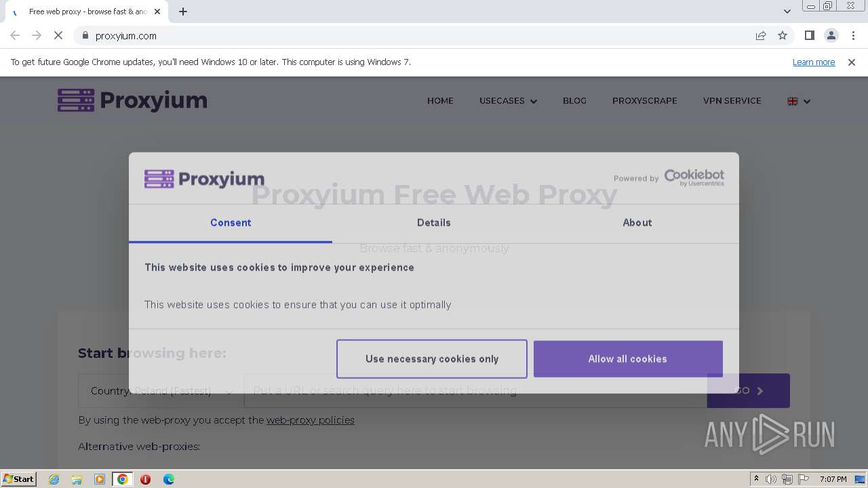
Task: Launch Microsoft Edge from the taskbar
Action: 168,479
